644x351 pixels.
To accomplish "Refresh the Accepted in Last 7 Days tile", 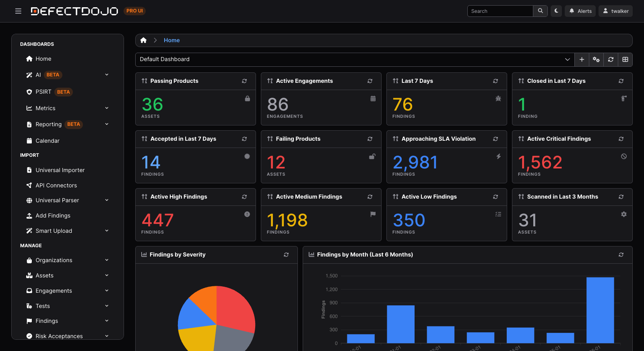I will pos(244,139).
